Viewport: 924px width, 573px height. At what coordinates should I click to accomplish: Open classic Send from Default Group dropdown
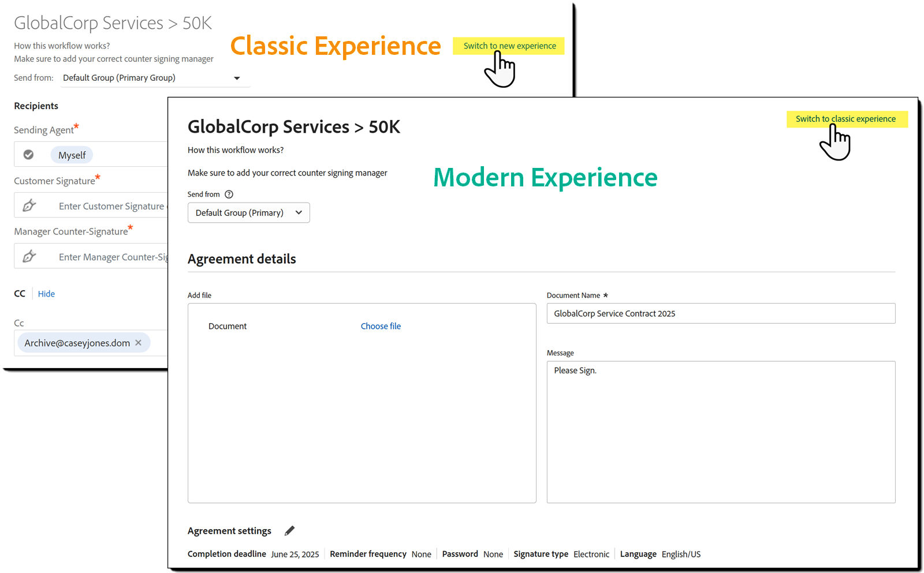pyautogui.click(x=155, y=78)
